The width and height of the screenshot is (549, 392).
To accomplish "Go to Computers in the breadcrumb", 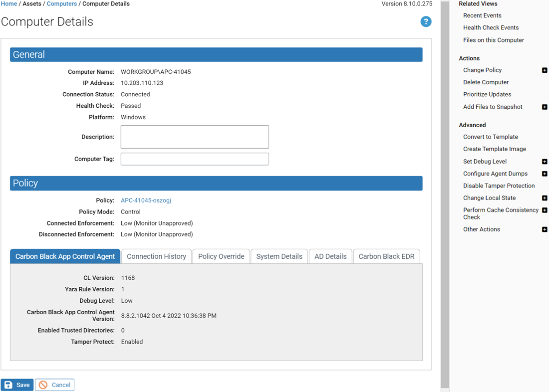I will point(62,4).
